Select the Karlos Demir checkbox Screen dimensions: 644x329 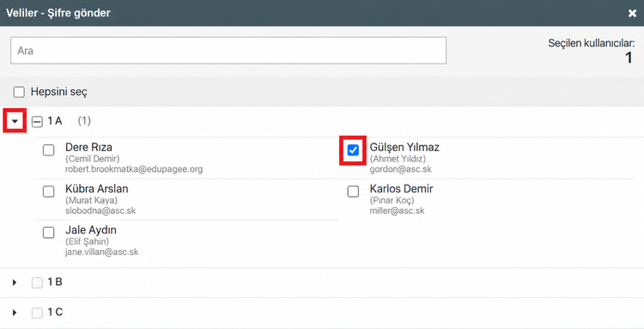[353, 192]
